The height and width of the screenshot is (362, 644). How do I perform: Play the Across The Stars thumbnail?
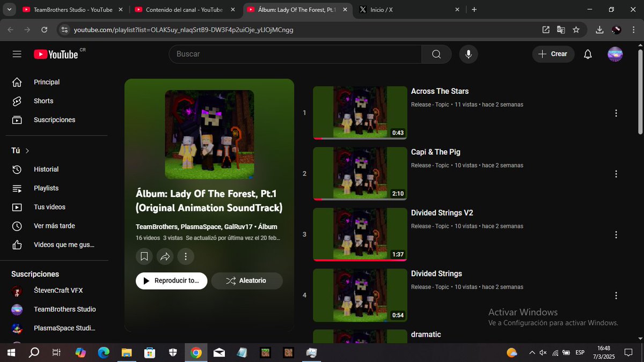pyautogui.click(x=360, y=113)
